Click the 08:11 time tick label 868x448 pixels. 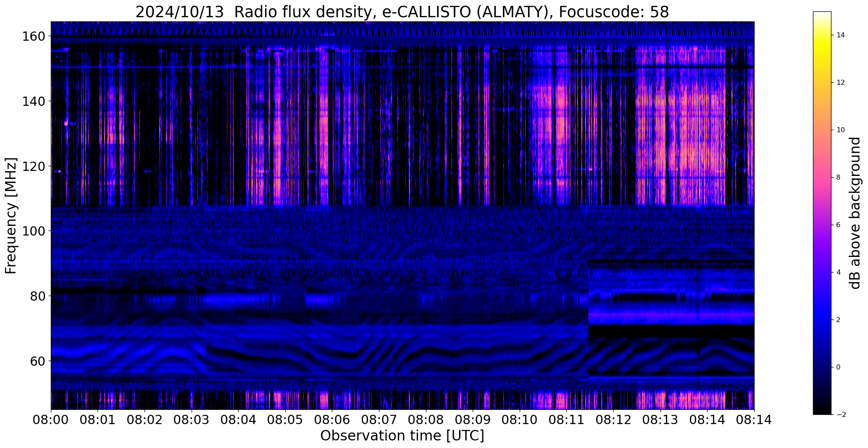tap(566, 420)
